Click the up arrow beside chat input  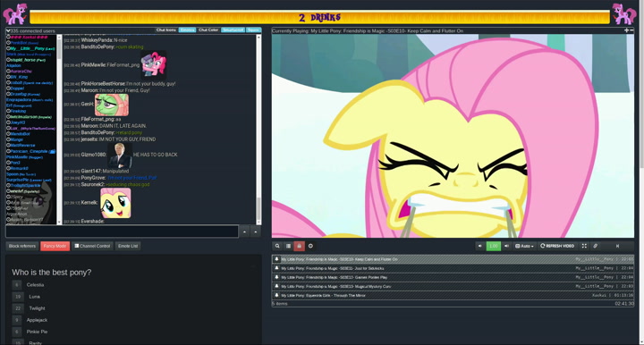pos(244,231)
